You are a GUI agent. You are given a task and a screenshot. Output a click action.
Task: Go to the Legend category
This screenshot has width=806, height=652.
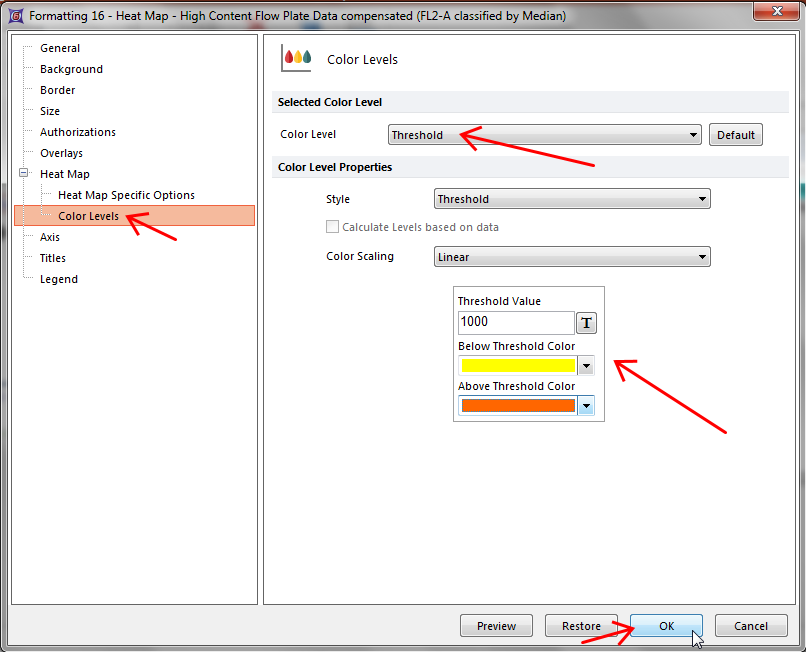58,279
